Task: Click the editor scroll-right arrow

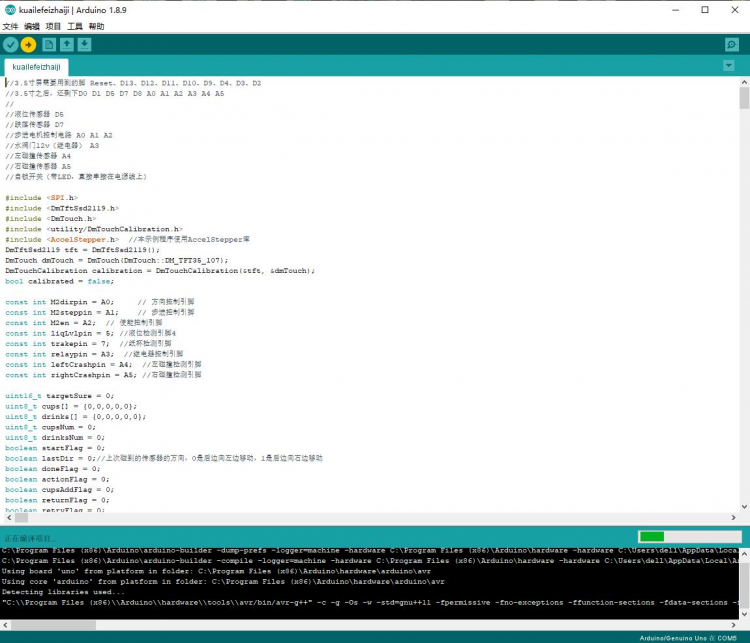Action: coord(733,517)
